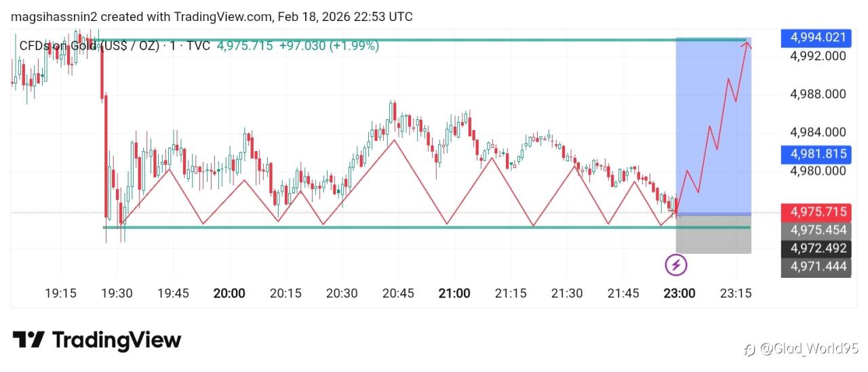Click the 23:00 time axis label
This screenshot has width=868, height=372.
coord(679,293)
